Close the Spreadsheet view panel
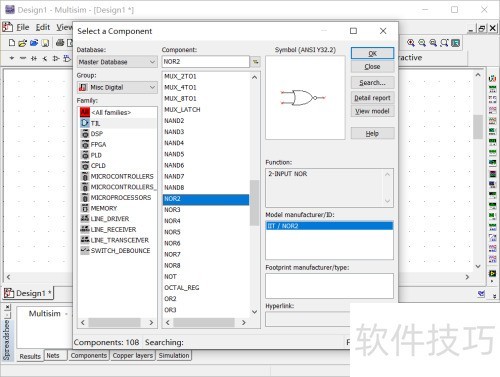The image size is (500, 377). 8,307
